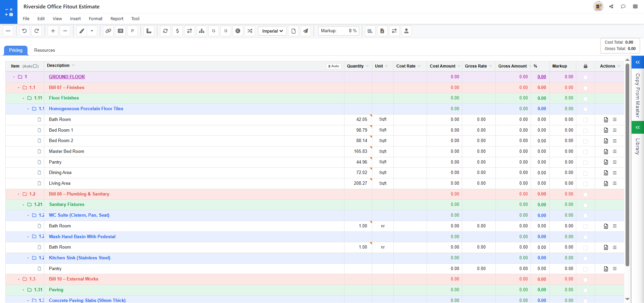Screen dimensions: 644x303
Task: Click the undo arrow icon
Action: pos(24,31)
